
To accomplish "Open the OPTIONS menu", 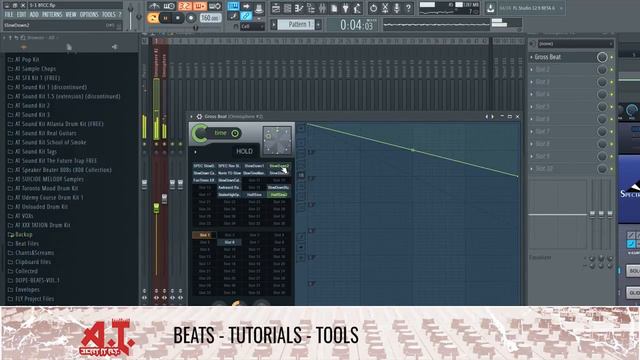I will point(89,15).
